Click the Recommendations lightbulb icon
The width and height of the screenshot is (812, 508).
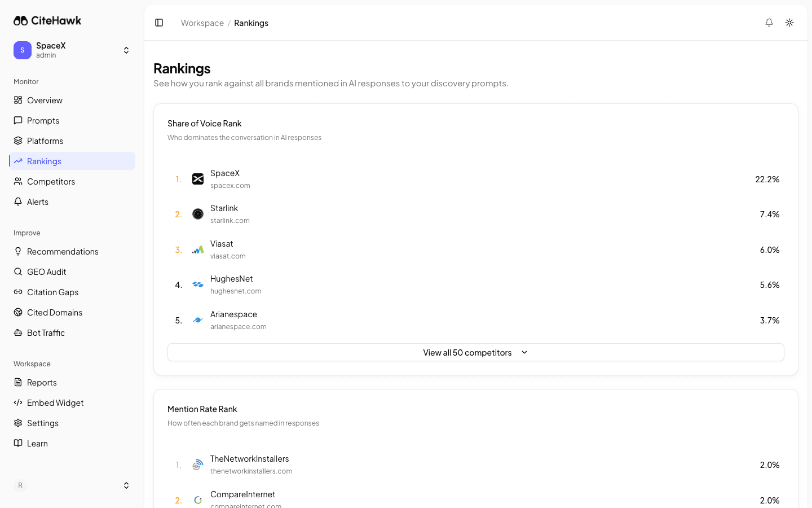[x=18, y=251]
